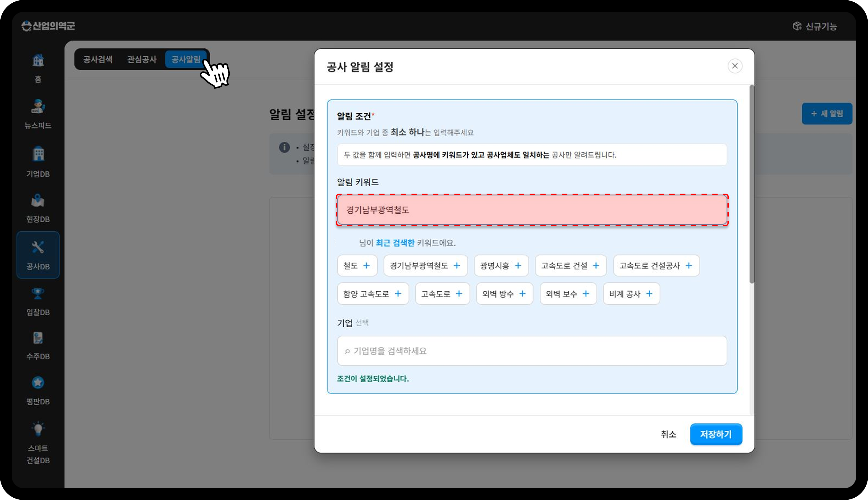This screenshot has height=500, width=868.
Task: Add the 외벽 방수 keyword plus
Action: tap(523, 294)
